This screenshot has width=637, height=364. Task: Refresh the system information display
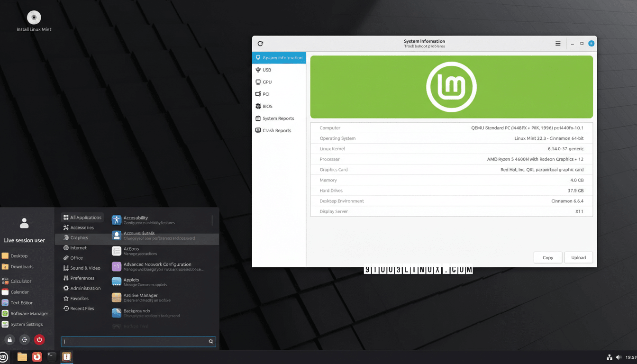(260, 43)
